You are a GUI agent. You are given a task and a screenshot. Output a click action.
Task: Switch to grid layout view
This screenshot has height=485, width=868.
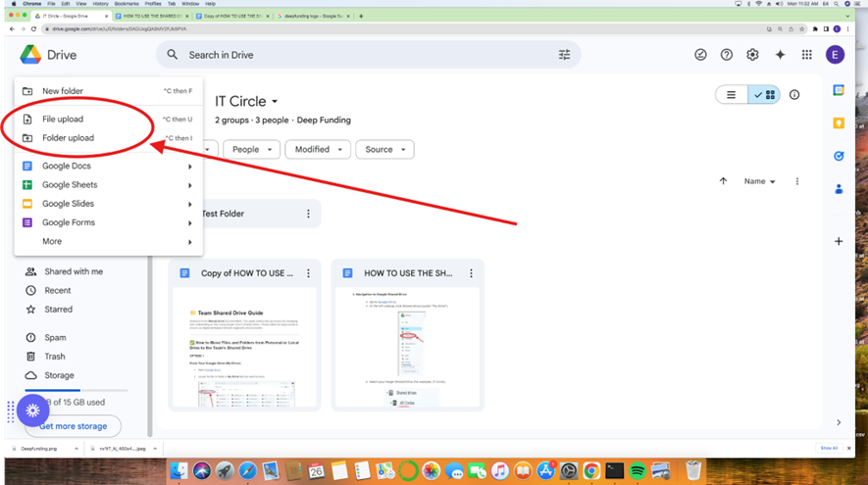click(764, 95)
